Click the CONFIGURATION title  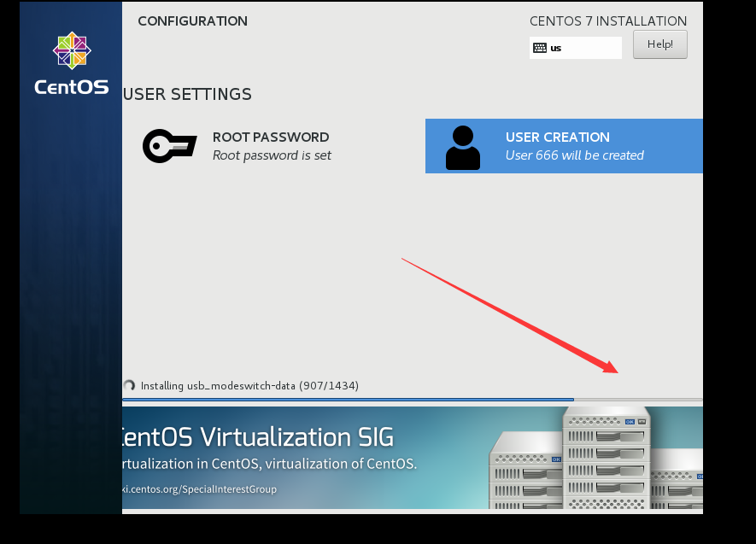coord(192,21)
